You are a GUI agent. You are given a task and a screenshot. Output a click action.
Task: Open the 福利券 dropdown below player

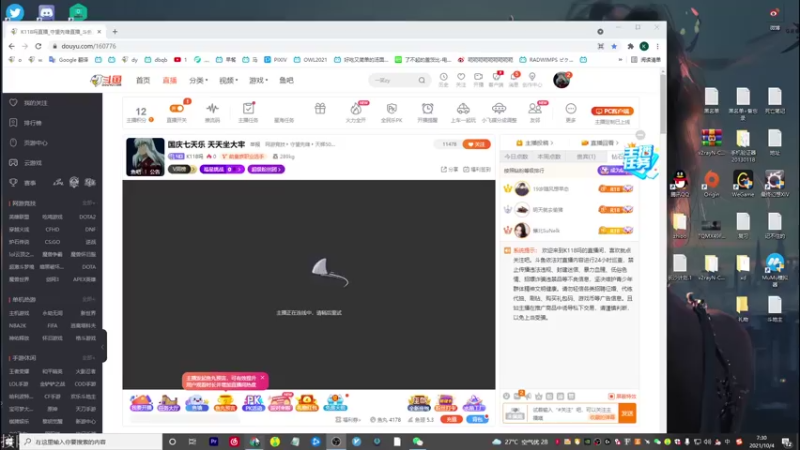point(348,419)
